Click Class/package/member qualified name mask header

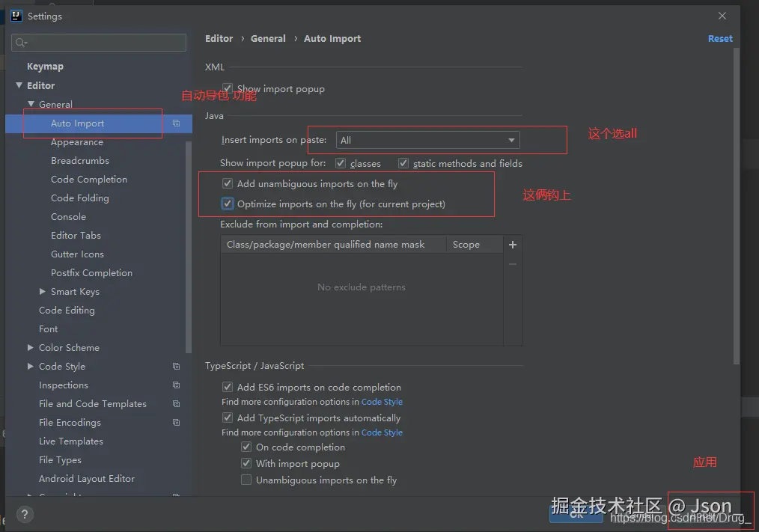pos(334,245)
